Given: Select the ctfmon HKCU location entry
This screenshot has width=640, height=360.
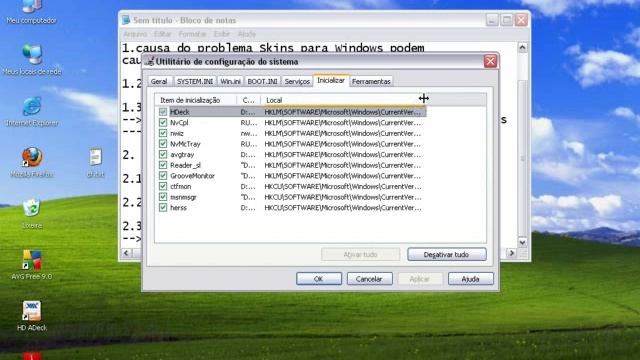Looking at the screenshot, I should pyautogui.click(x=342, y=186).
